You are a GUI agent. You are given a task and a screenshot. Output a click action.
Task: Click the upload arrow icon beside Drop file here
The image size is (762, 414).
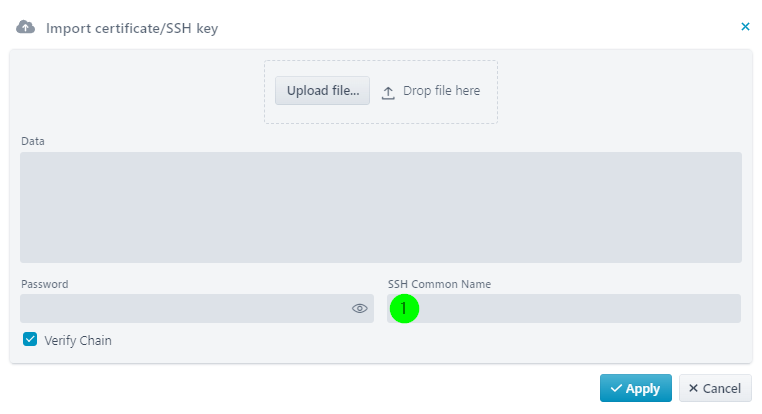coord(388,92)
